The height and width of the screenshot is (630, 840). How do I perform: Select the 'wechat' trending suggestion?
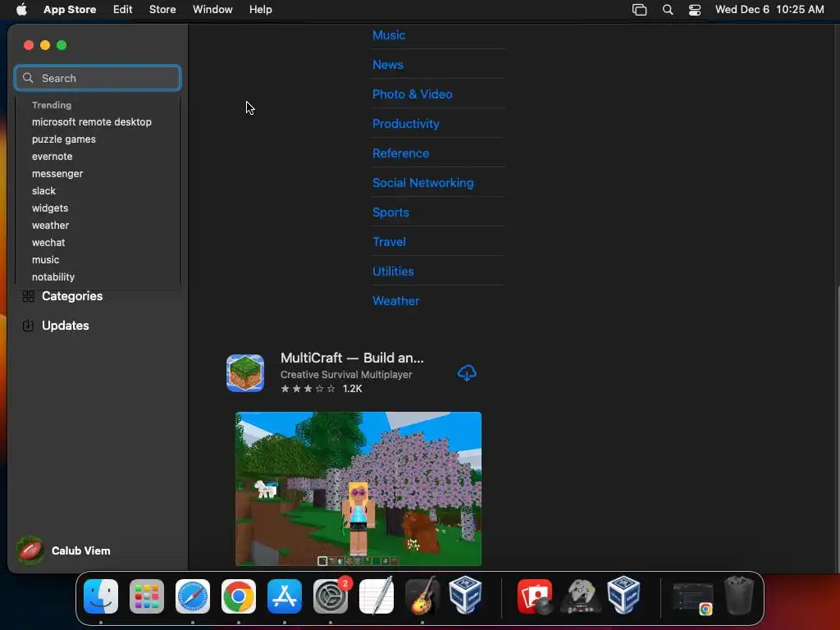tap(48, 243)
